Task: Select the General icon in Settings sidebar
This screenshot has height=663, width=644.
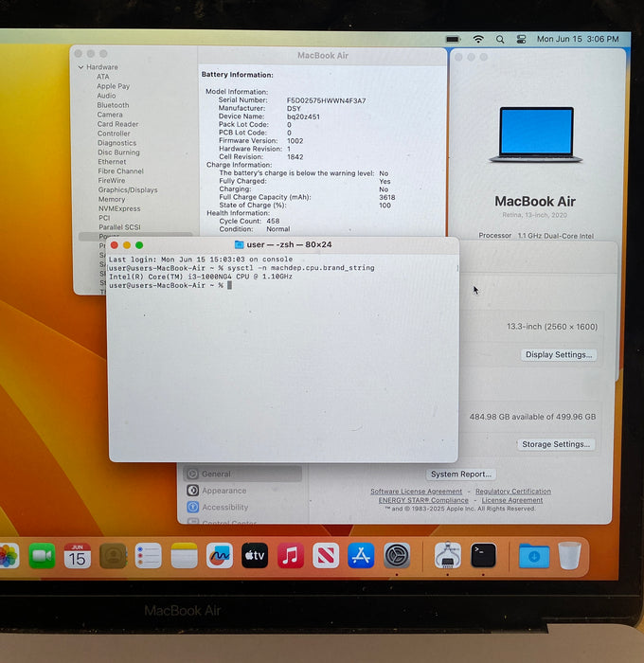Action: [x=193, y=474]
